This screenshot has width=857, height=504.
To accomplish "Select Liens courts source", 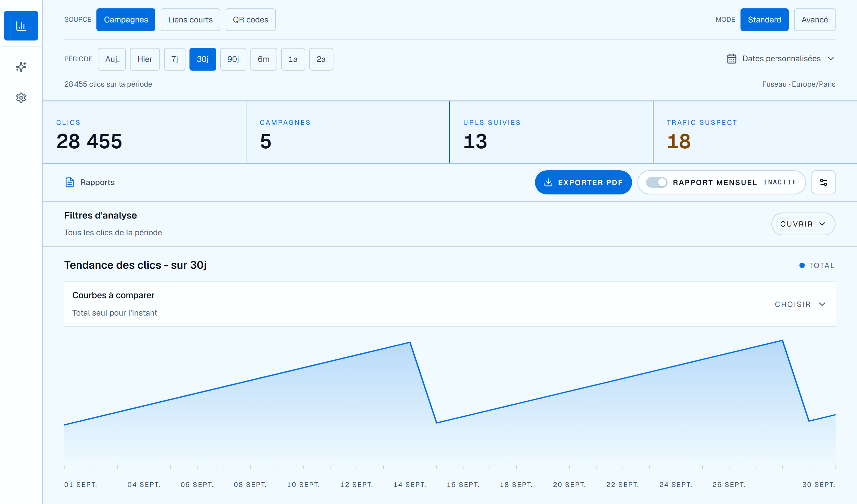I will pyautogui.click(x=190, y=20).
